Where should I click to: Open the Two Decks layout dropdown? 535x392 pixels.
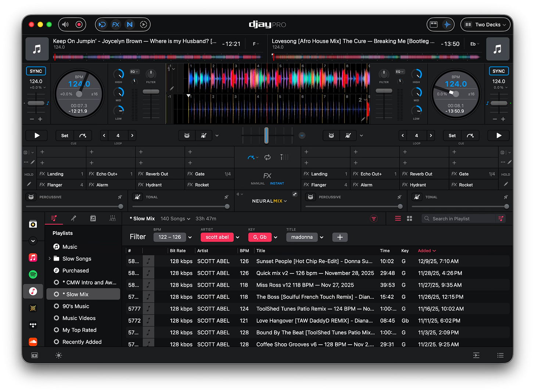[485, 25]
